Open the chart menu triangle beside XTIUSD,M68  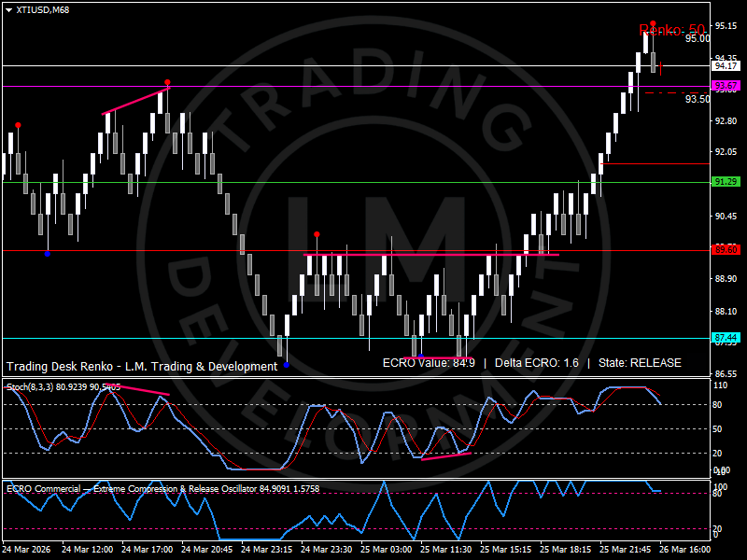point(8,10)
